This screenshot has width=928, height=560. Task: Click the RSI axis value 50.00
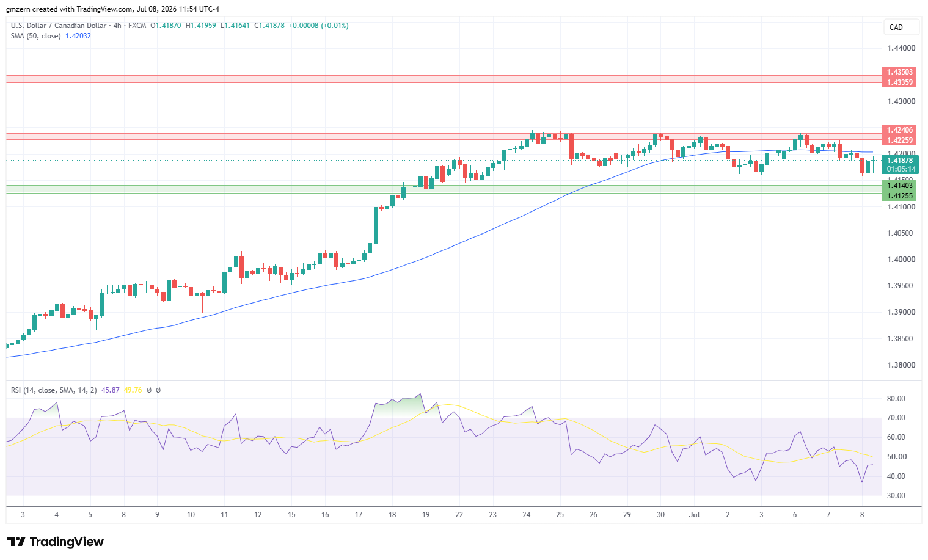896,457
